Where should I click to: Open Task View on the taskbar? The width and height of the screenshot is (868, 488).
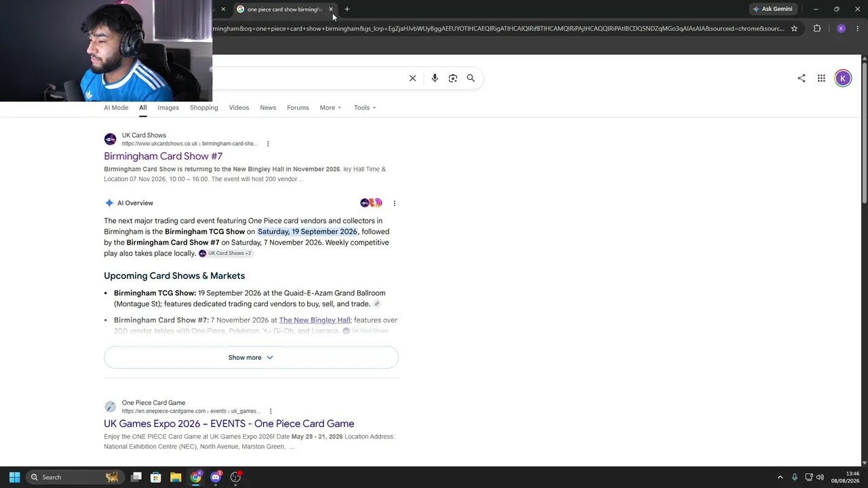click(136, 477)
